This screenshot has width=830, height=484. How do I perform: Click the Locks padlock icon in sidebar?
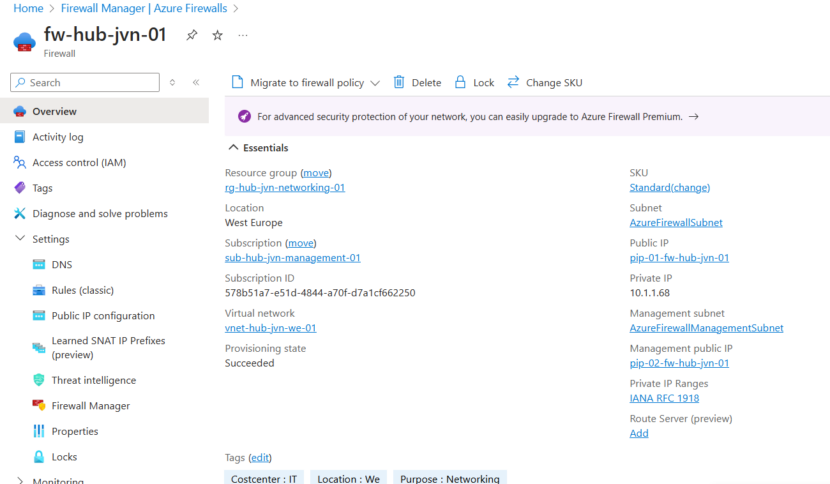pos(39,456)
